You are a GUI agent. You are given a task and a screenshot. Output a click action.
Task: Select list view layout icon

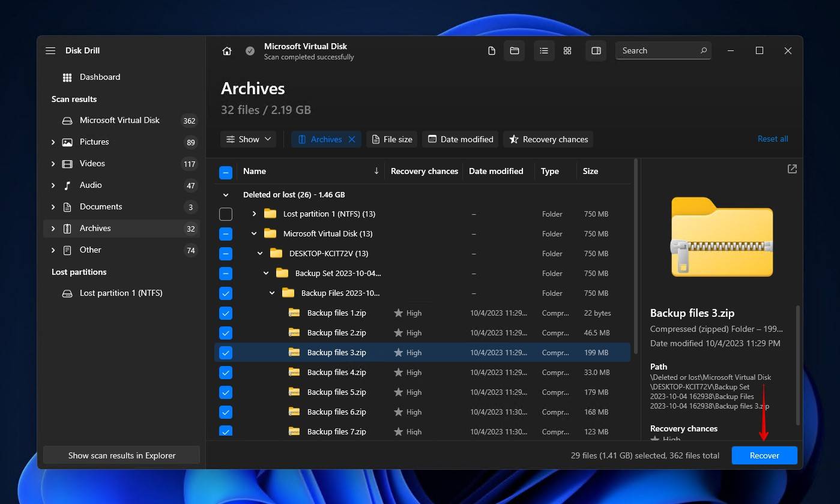[x=544, y=51]
